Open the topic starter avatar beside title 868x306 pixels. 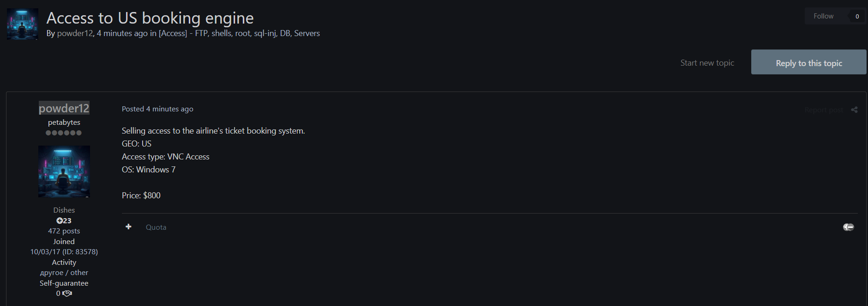(x=23, y=24)
